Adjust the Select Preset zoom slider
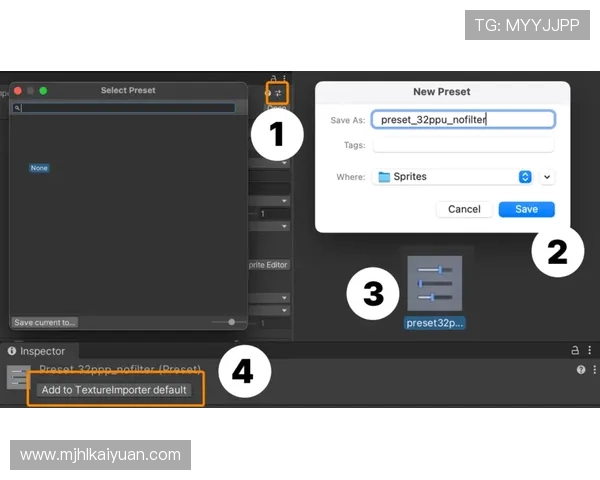 pyautogui.click(x=232, y=322)
